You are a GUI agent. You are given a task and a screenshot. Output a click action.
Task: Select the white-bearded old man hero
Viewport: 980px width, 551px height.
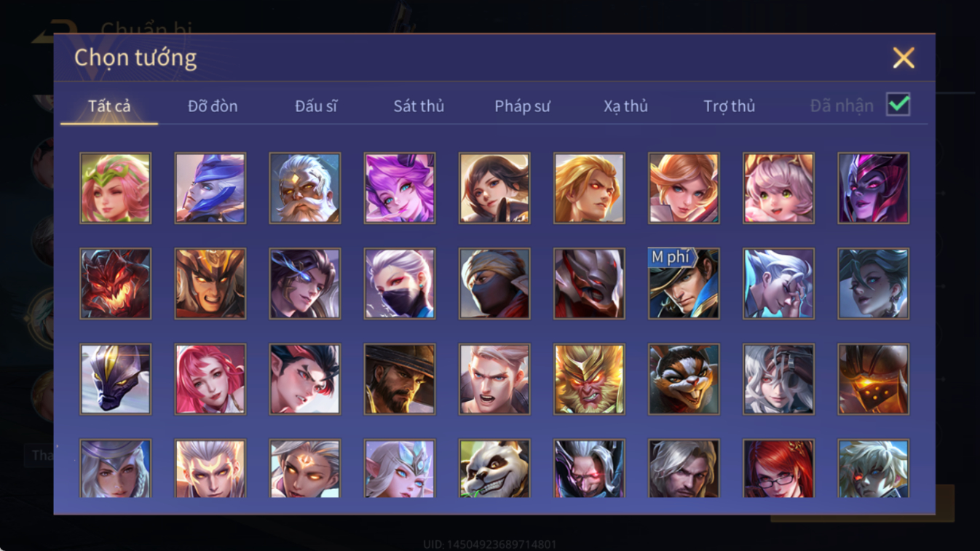coord(305,188)
